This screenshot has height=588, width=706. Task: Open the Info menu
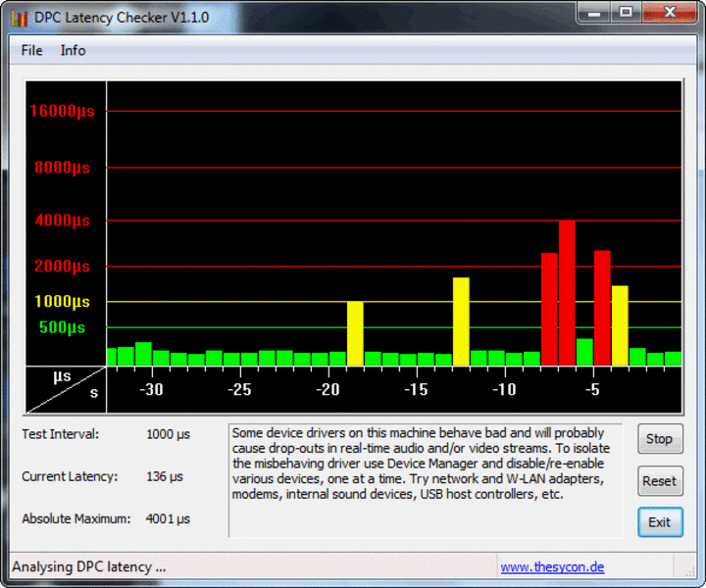click(x=73, y=50)
